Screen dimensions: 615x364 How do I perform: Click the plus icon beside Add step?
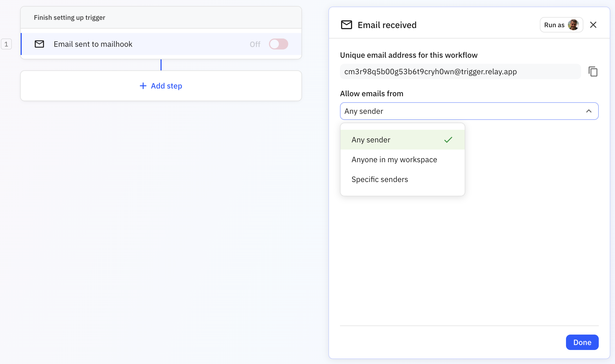point(143,86)
